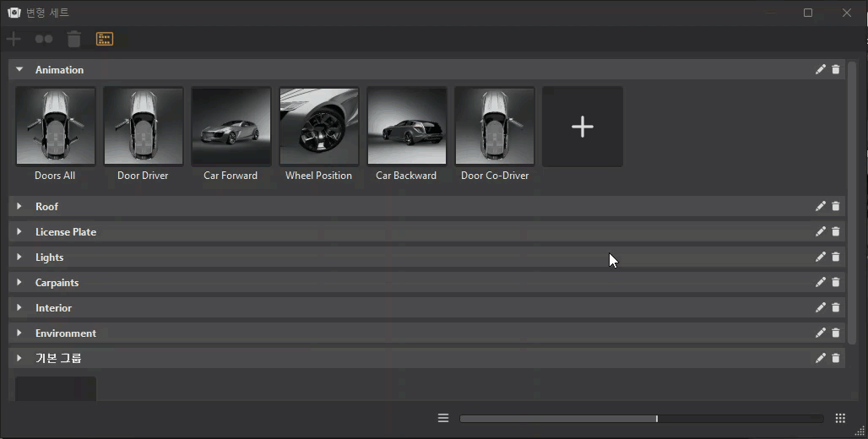The image size is (868, 439).
Task: Expand the Environment group arrow
Action: 19,333
